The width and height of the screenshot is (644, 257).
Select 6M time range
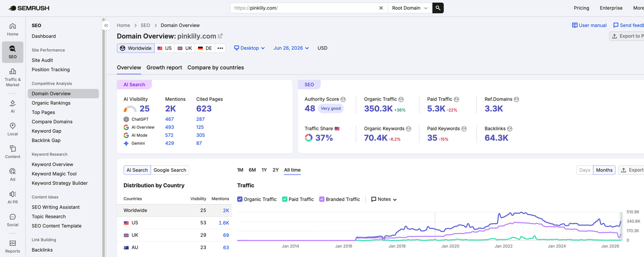(x=252, y=170)
